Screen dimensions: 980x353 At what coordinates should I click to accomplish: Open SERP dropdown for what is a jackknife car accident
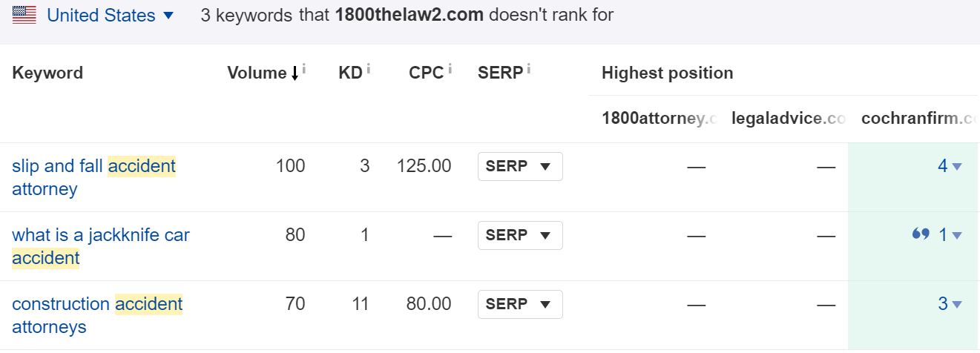pos(520,236)
